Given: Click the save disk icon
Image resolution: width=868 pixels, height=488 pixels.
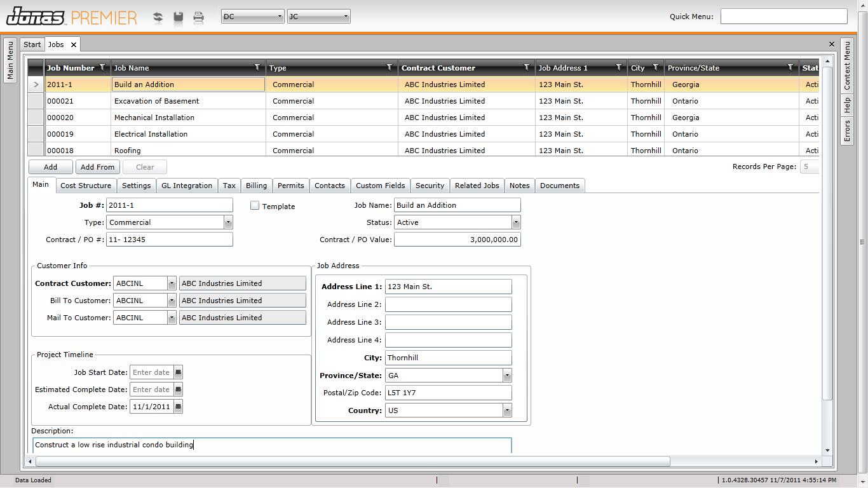Looking at the screenshot, I should 179,17.
